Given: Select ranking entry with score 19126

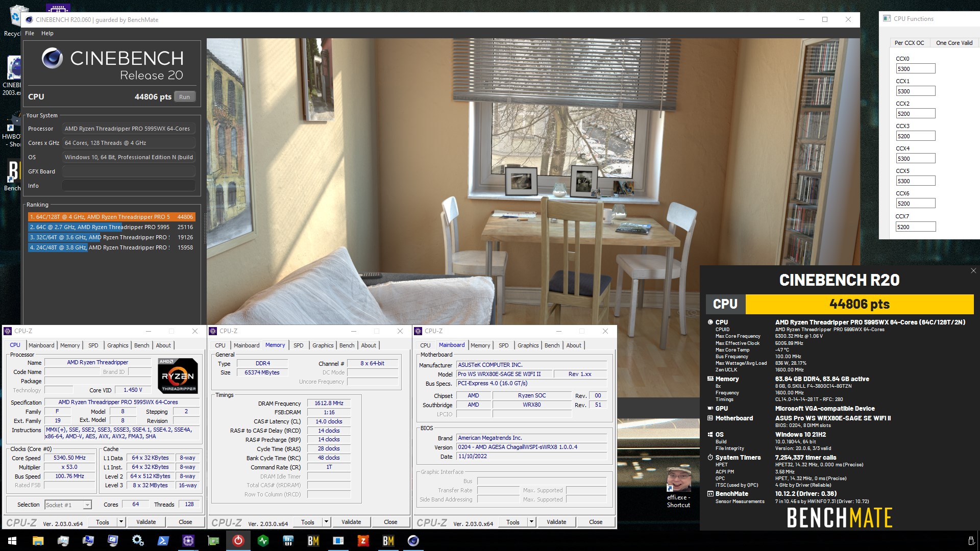Looking at the screenshot, I should [112, 237].
